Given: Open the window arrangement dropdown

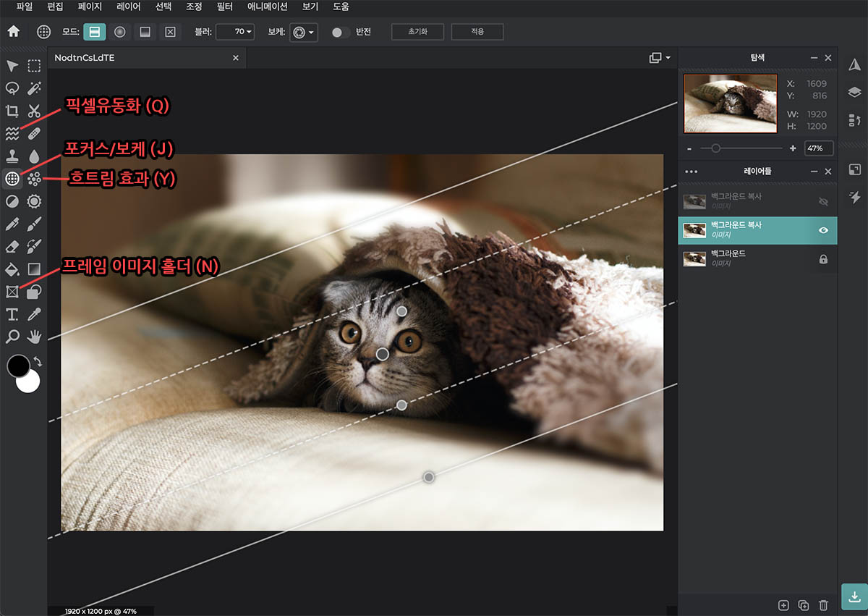Looking at the screenshot, I should tap(660, 58).
